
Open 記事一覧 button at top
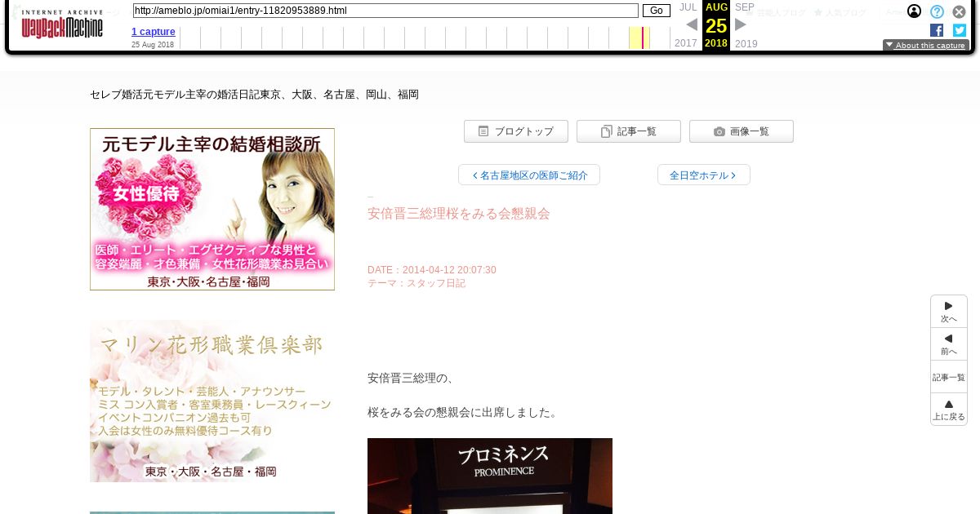coord(629,131)
